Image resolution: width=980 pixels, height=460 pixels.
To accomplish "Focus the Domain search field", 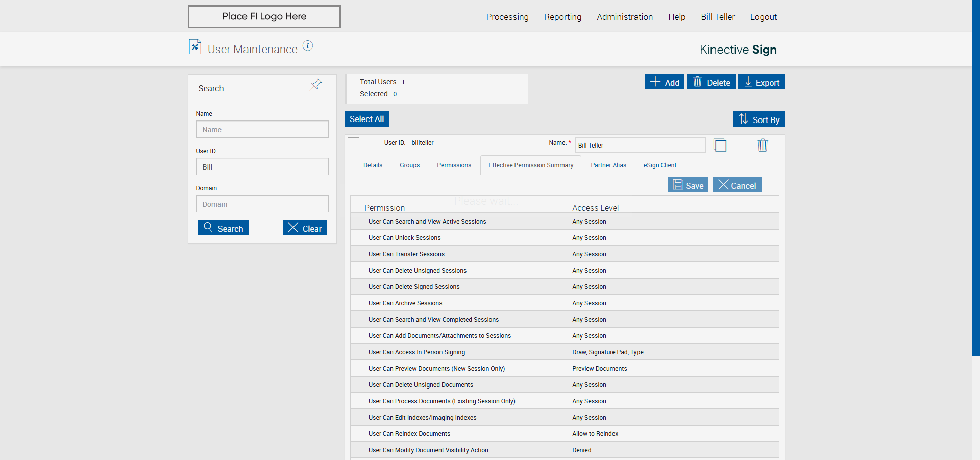I will coord(262,204).
